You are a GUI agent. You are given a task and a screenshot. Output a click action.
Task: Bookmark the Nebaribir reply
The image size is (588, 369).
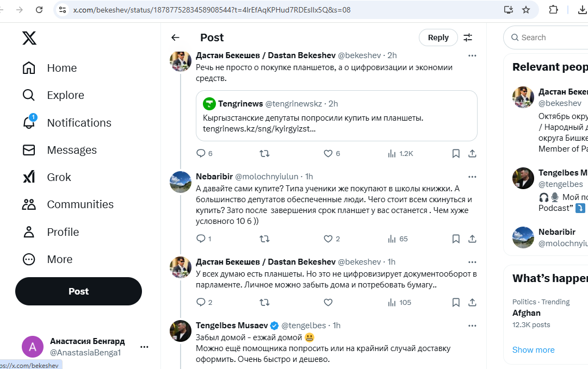click(456, 239)
